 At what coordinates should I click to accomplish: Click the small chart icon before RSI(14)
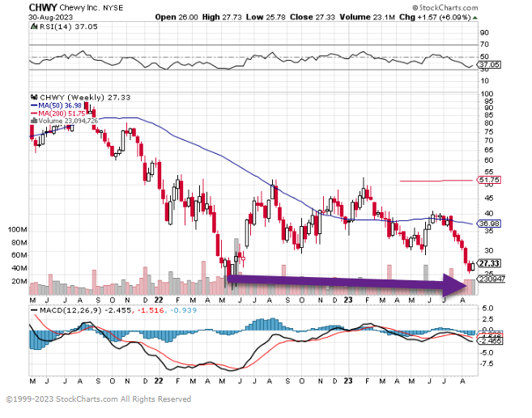click(x=34, y=26)
